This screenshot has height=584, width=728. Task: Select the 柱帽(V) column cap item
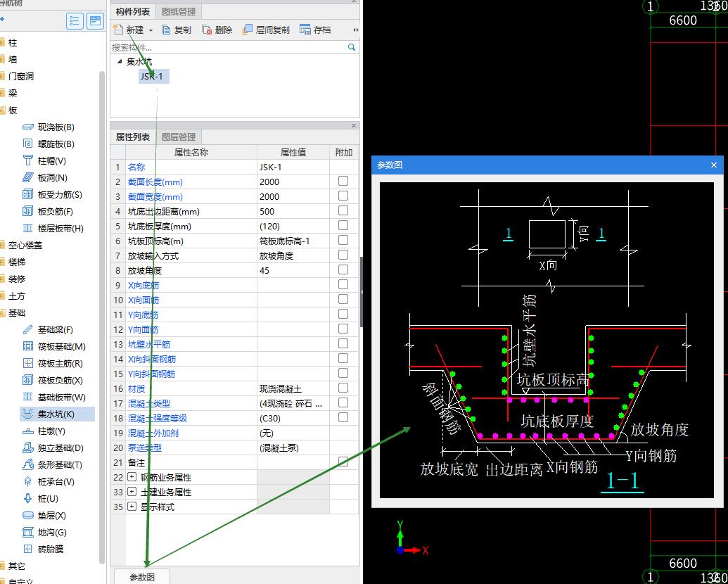44,160
